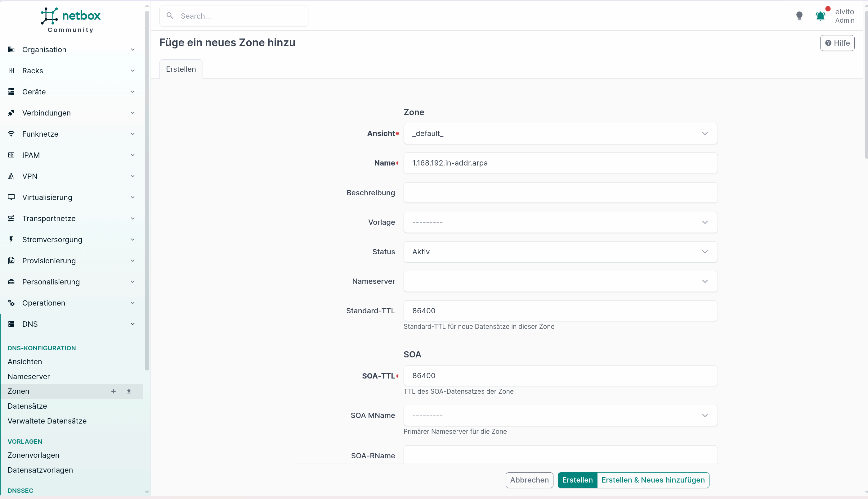Open Ansichten in DNS configuration
The height and width of the screenshot is (499, 868).
click(25, 362)
